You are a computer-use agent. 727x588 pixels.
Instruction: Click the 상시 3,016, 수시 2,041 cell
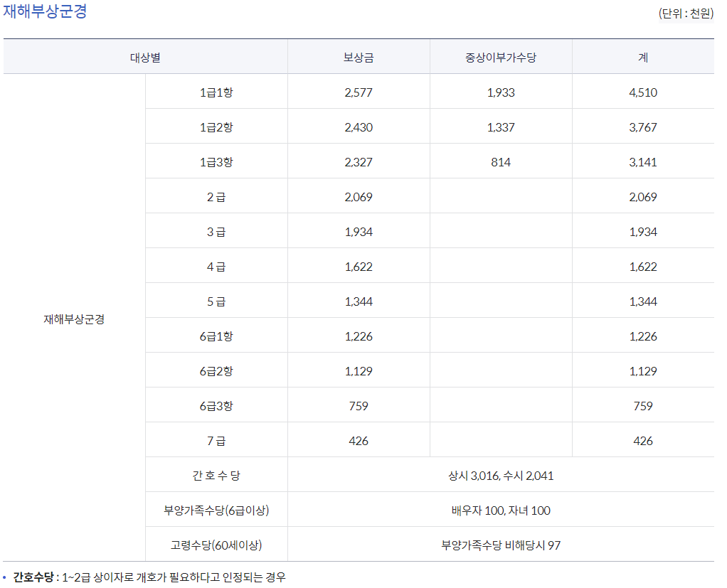(500, 475)
